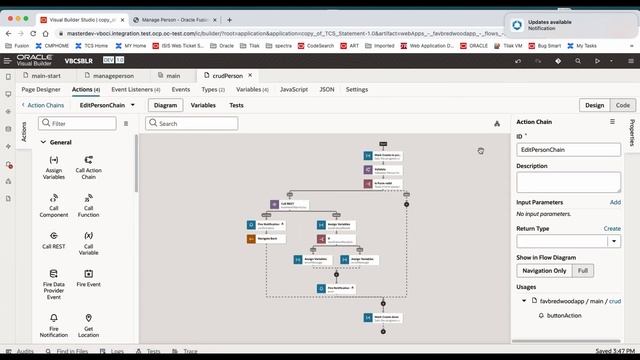Switch to the manageperson editor tab
640x360 pixels.
[x=109, y=76]
